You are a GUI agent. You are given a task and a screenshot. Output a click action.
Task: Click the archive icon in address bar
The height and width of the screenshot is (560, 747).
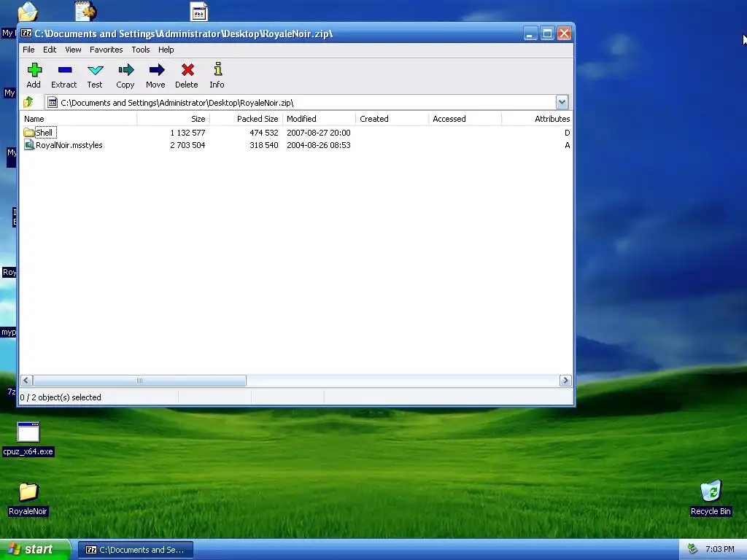[x=53, y=102]
